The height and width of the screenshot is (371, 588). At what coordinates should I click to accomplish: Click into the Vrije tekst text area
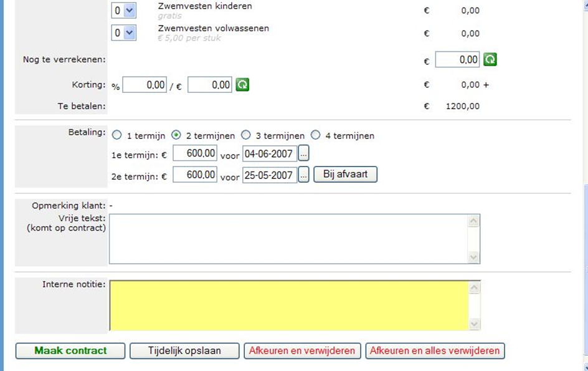288,239
